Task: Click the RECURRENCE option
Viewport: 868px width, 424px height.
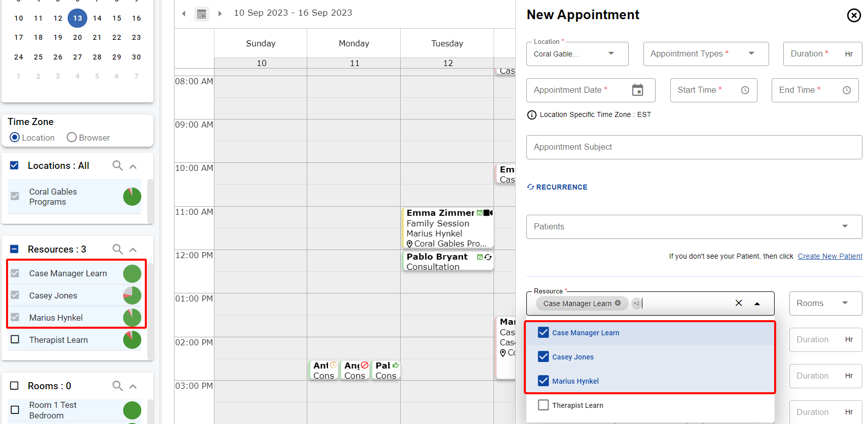Action: coord(557,187)
